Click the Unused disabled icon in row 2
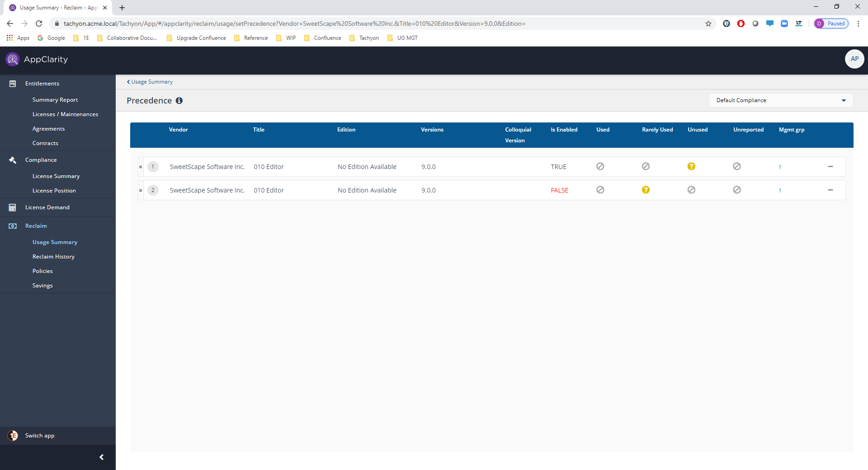The width and height of the screenshot is (868, 470). (691, 190)
